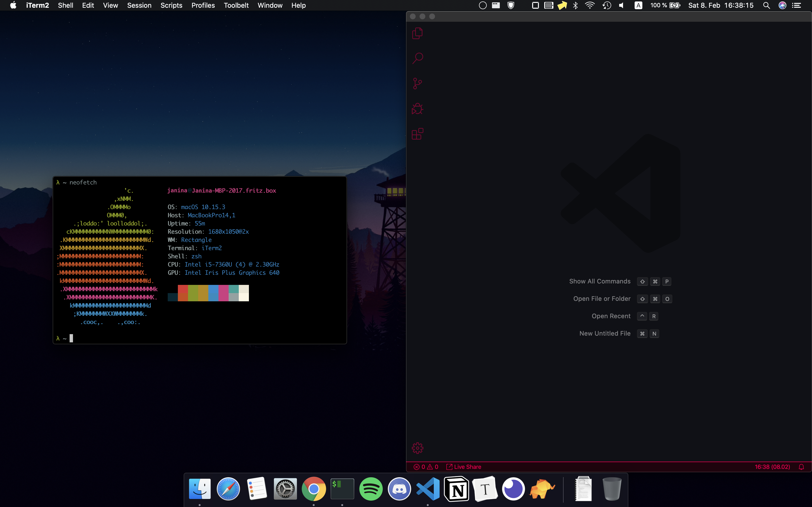The height and width of the screenshot is (507, 812).
Task: Open the Search panel in VS Code
Action: 417,58
